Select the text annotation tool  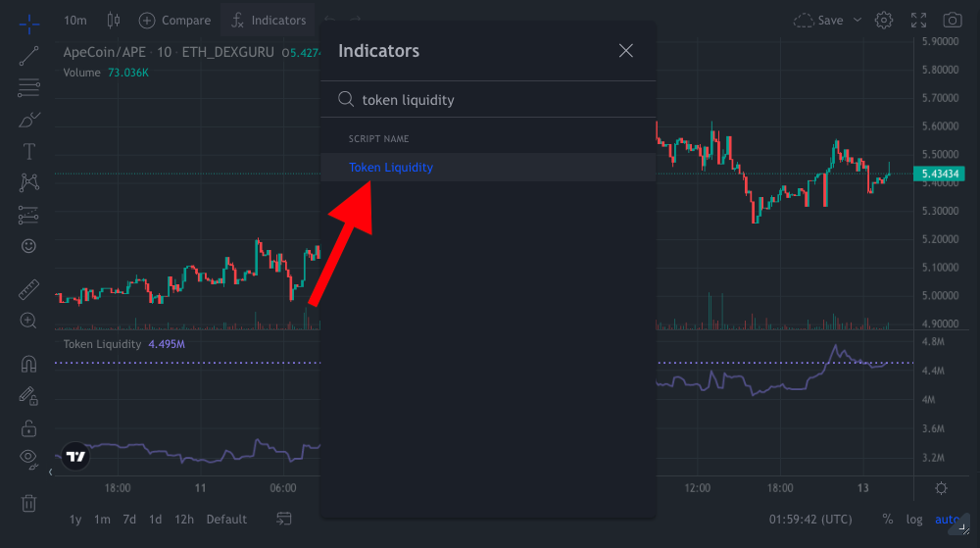coord(29,151)
